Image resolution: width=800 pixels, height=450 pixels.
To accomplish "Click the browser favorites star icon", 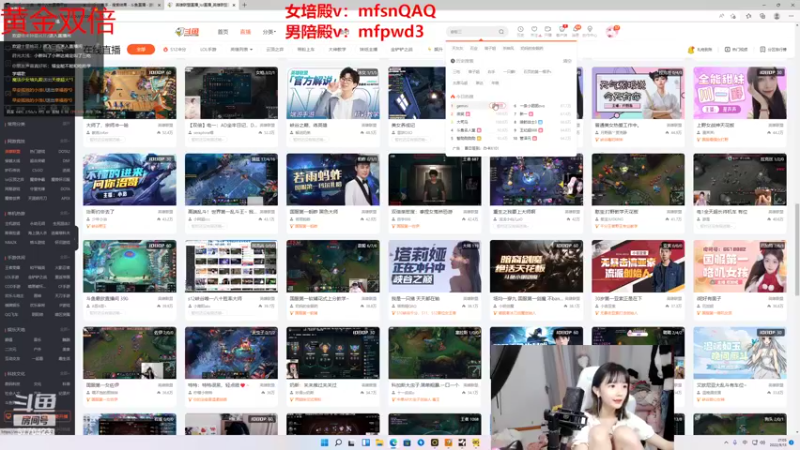I will point(748,16).
